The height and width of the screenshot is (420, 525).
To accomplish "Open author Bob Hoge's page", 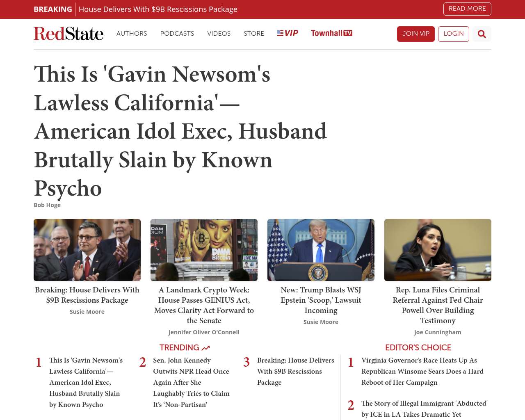I will coord(47,205).
